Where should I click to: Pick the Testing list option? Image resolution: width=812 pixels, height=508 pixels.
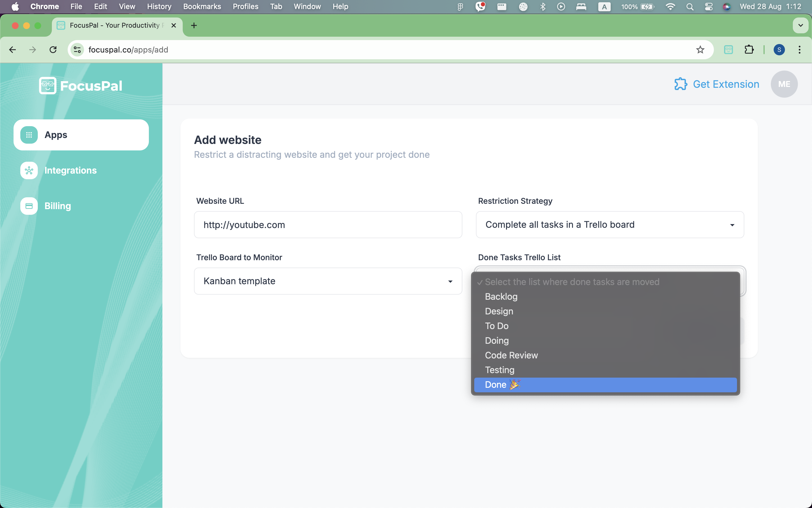[x=605, y=370]
